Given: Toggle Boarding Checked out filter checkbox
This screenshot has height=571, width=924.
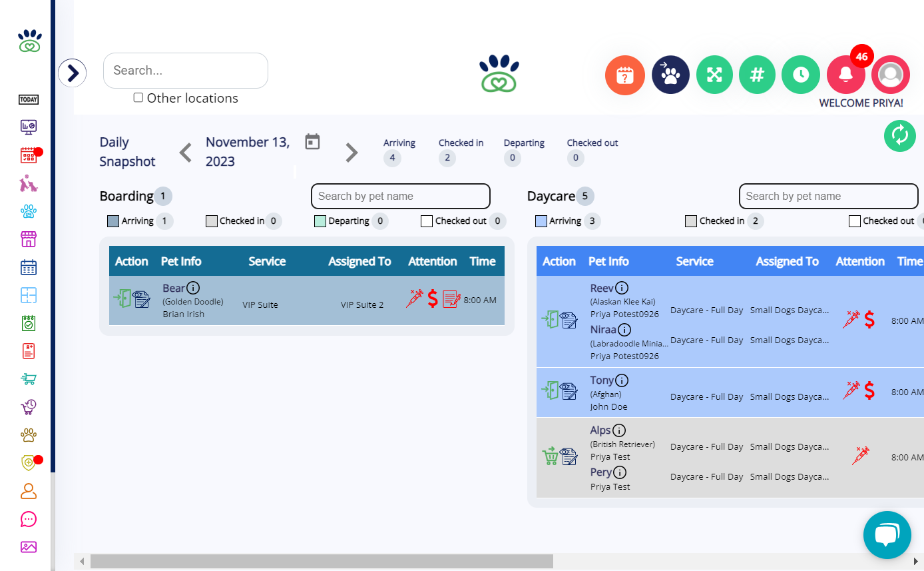Looking at the screenshot, I should [427, 221].
